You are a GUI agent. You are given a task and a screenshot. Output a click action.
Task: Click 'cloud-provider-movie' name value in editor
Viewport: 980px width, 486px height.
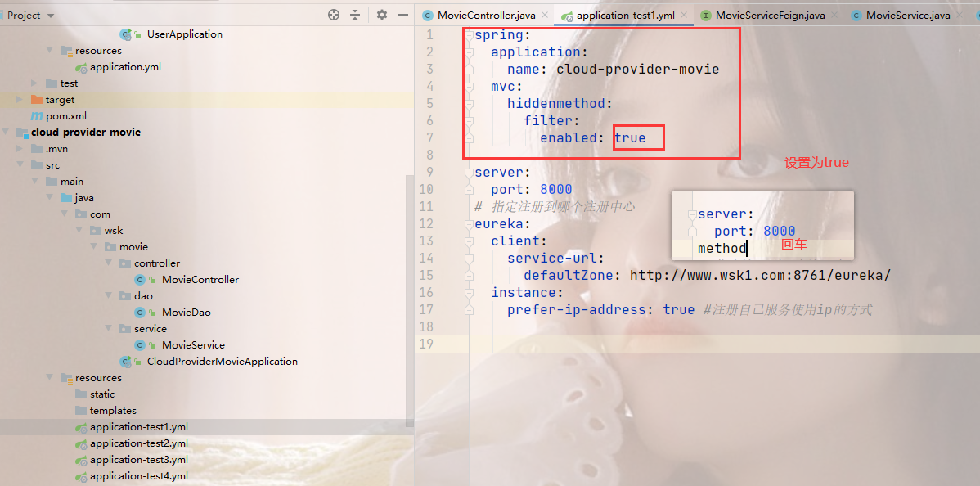click(637, 69)
